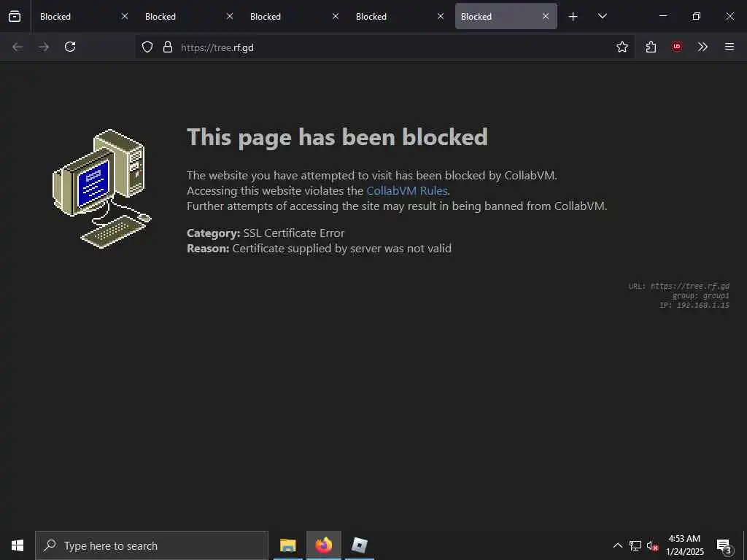
Task: Open network status tray icon
Action: 635,545
